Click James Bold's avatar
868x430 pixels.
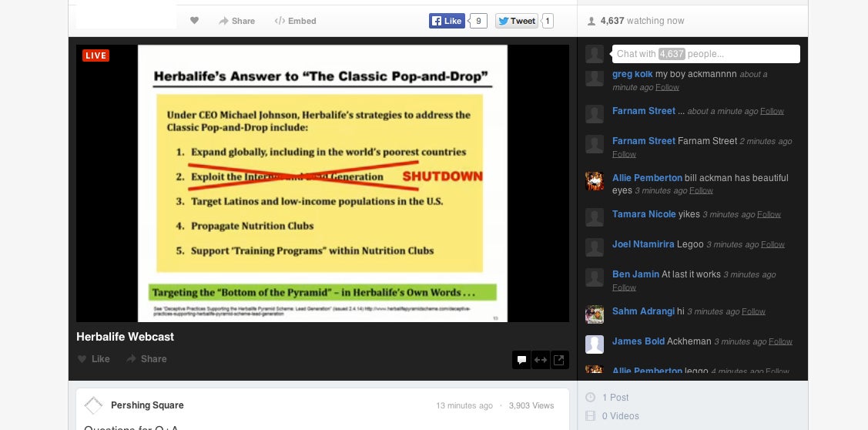coord(595,344)
